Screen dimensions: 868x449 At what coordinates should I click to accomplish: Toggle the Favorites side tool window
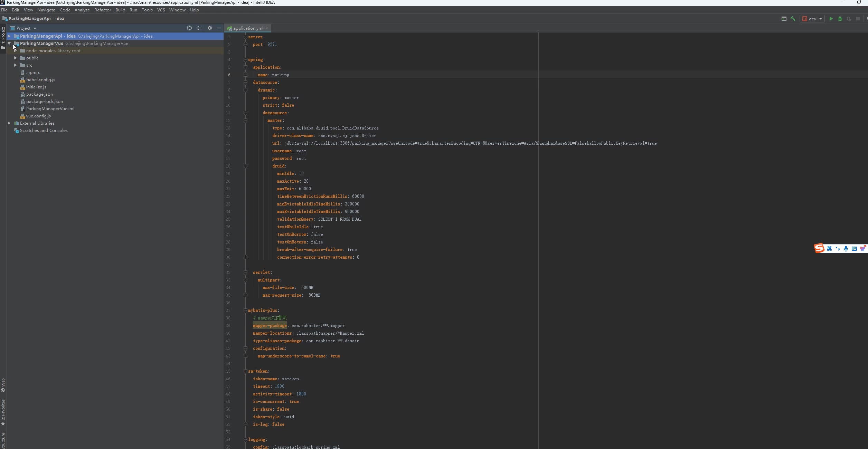pos(3,412)
